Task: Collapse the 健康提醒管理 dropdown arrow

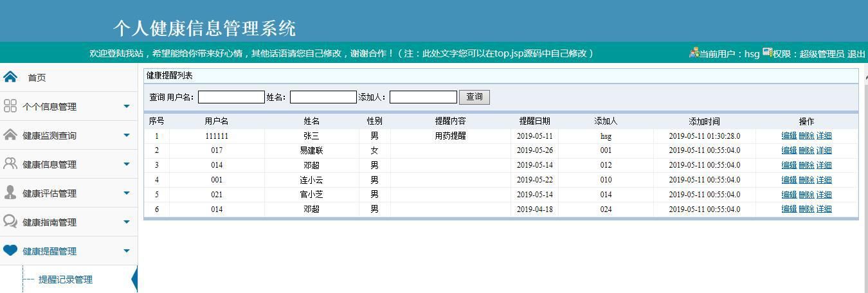Action: pyautogui.click(x=127, y=251)
